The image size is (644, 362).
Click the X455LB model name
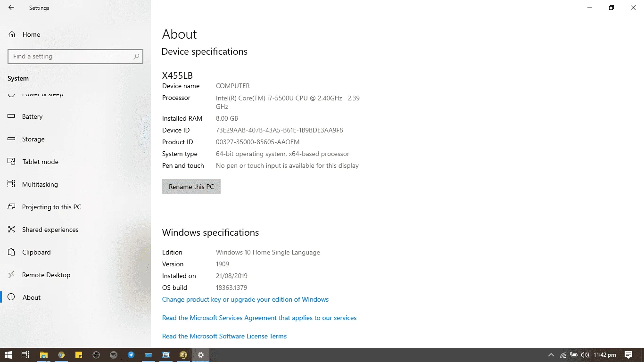[x=177, y=75]
